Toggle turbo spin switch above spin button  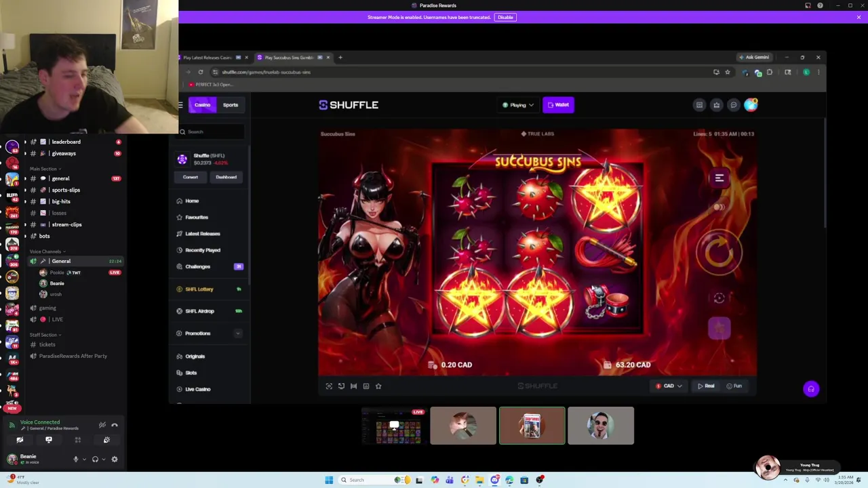point(719,207)
